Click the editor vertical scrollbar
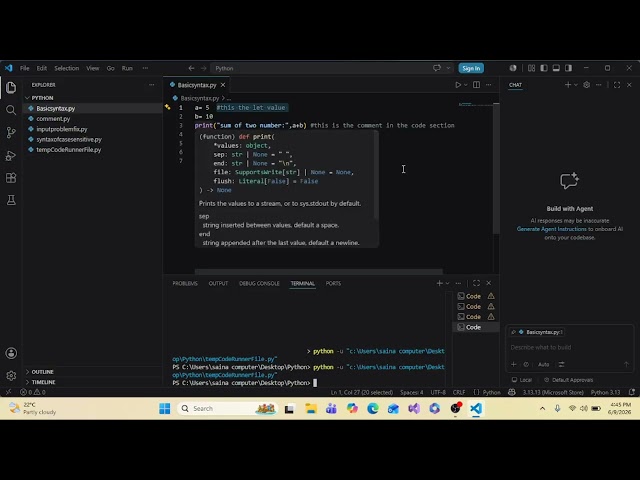 (x=496, y=167)
